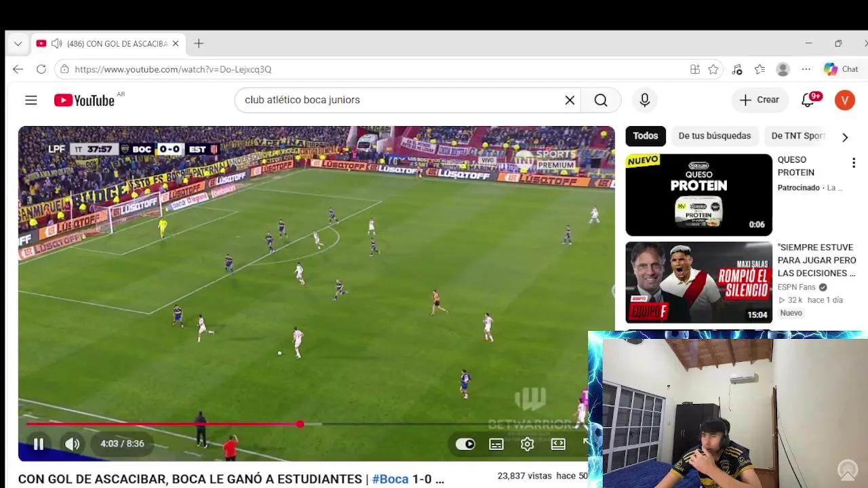
Task: Open the browser tab list dropdown
Action: 18,43
